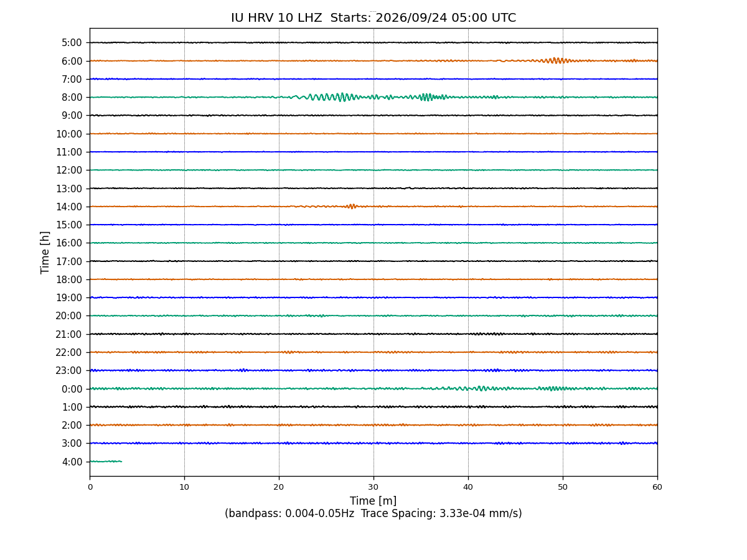Click the x-axis tick label 0
This screenshot has width=747, height=560.
click(x=90, y=487)
